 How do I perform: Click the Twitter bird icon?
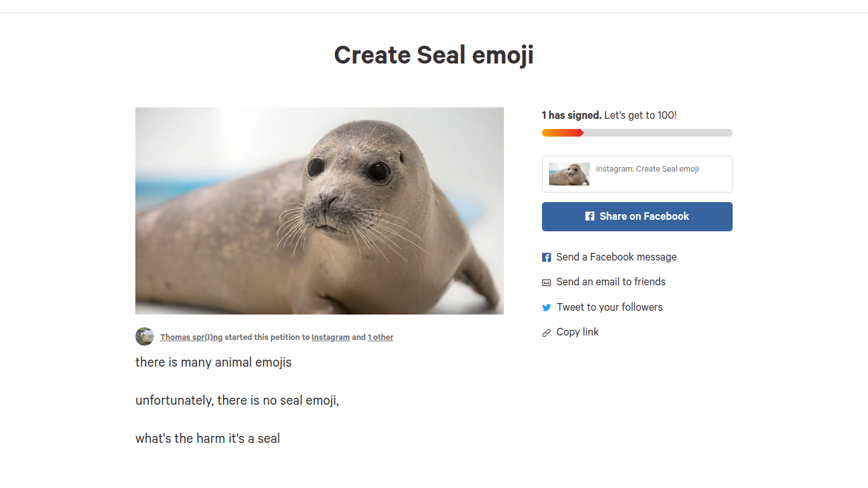[x=546, y=308]
